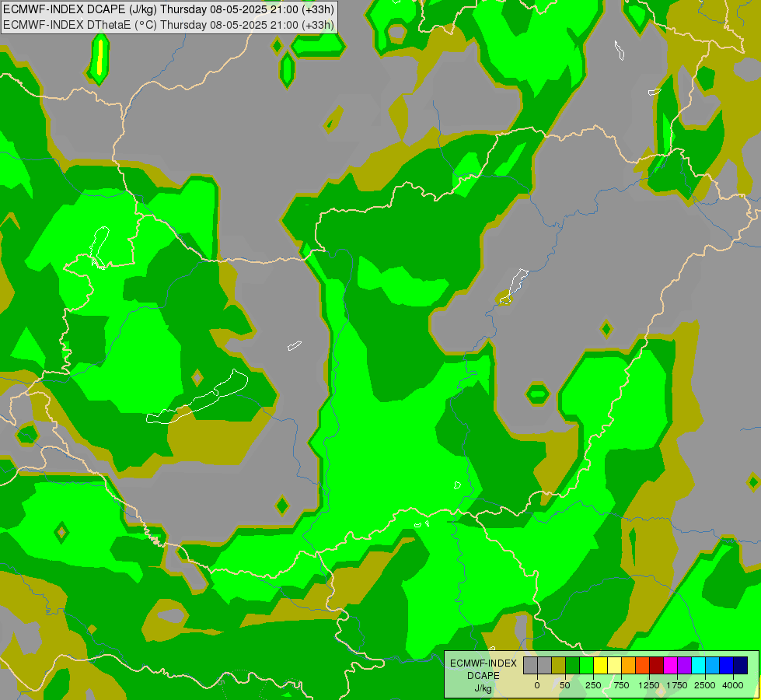Click the 'DCAPE' label in the legend box

pos(483,676)
